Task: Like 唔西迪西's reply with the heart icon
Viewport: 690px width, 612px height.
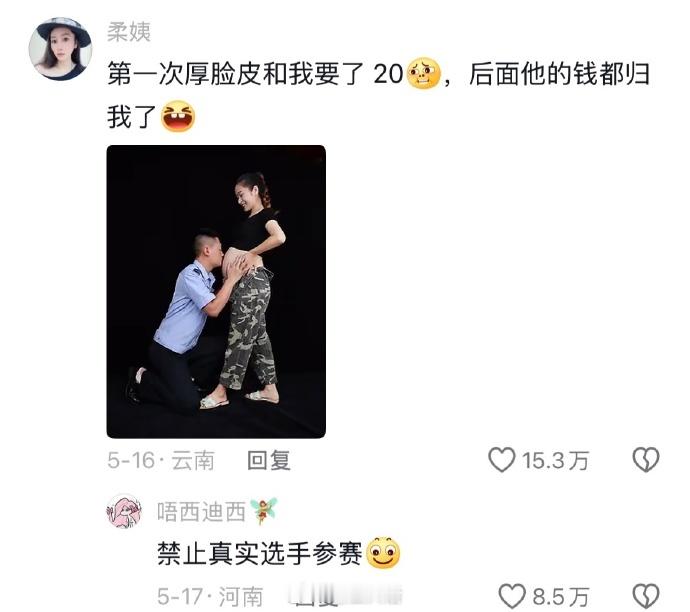Action: (x=512, y=597)
